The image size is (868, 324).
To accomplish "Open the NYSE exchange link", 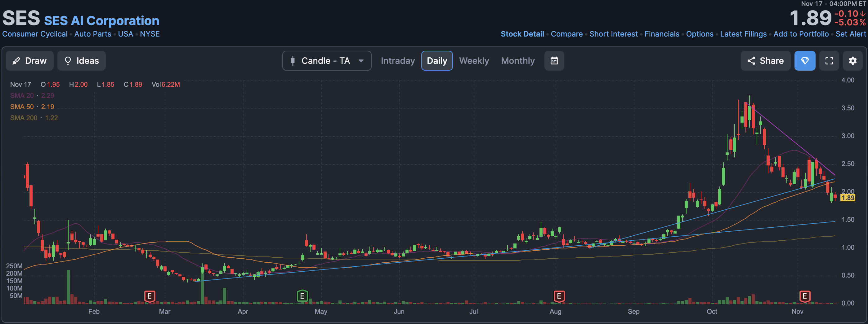I will coord(150,34).
